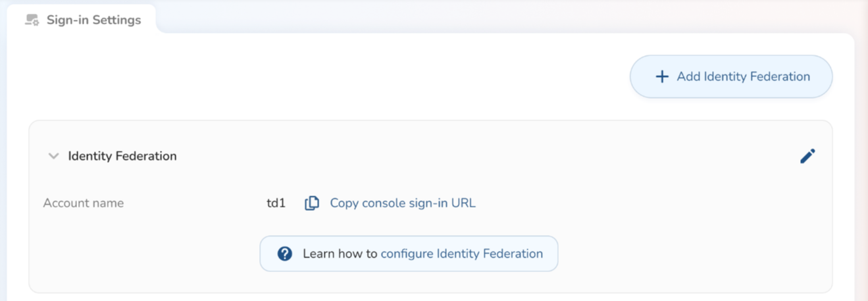
Task: Click the copy icon beside td1
Action: 312,204
